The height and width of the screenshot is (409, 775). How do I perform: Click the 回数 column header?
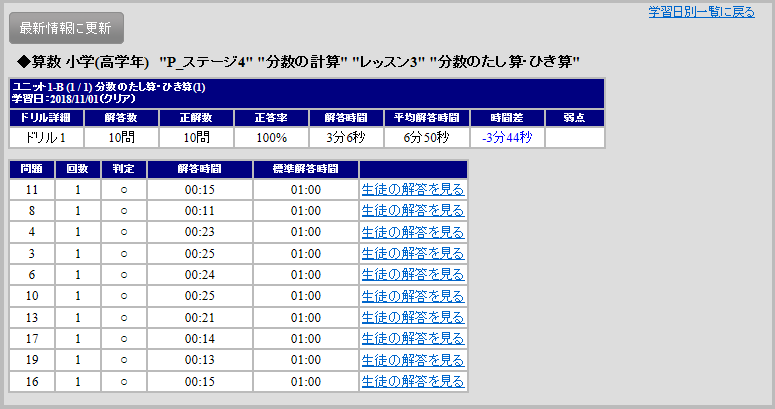78,169
